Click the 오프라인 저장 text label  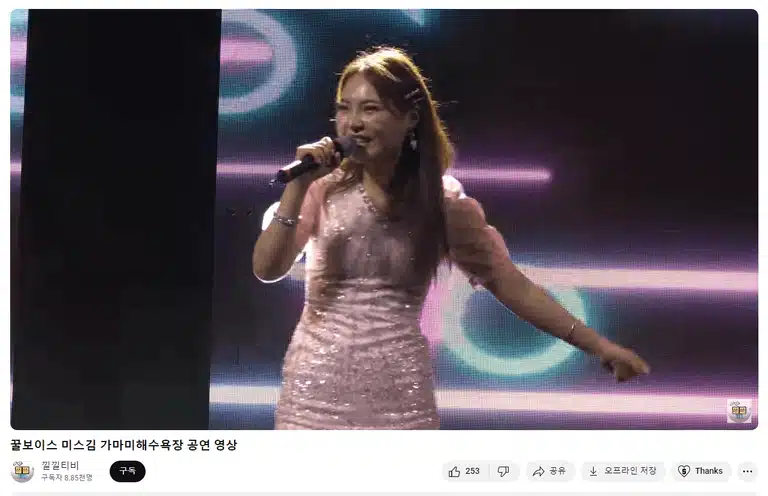tap(630, 471)
